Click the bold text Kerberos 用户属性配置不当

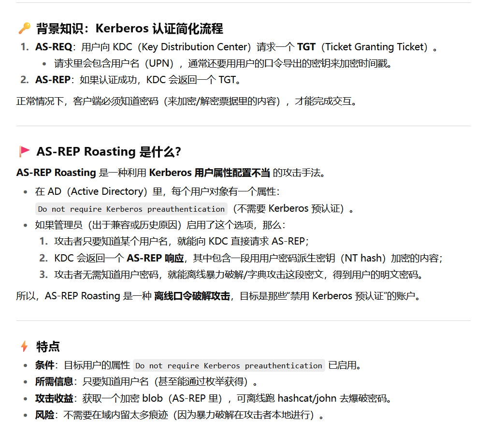pyautogui.click(x=210, y=173)
